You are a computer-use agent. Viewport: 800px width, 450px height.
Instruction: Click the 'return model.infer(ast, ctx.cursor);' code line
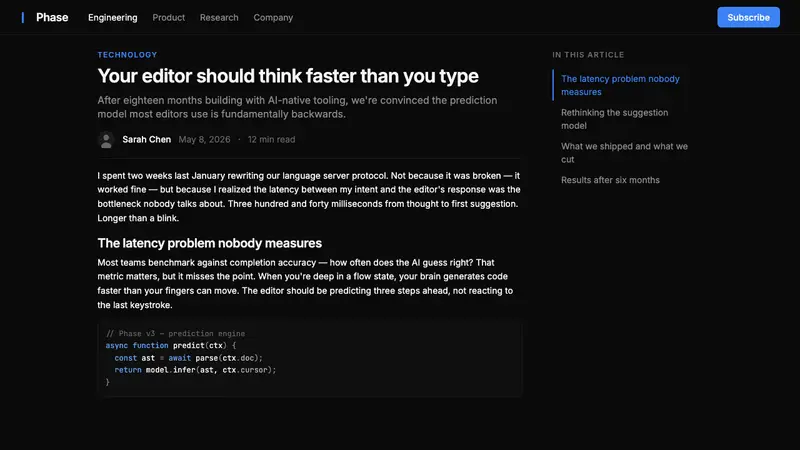(195, 370)
